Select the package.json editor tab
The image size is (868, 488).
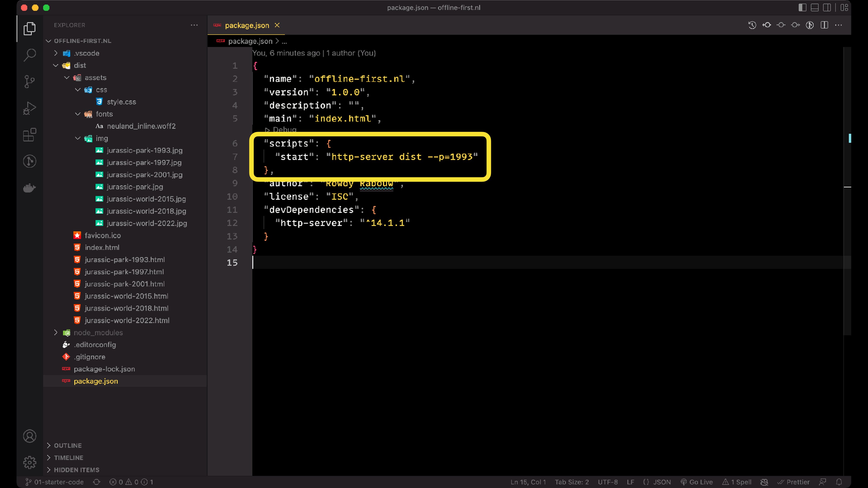click(x=247, y=25)
